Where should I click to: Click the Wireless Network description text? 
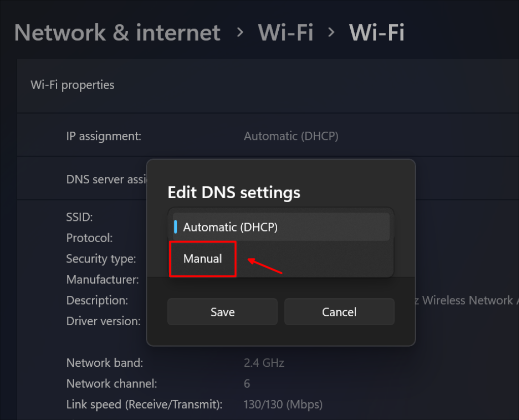tap(467, 300)
